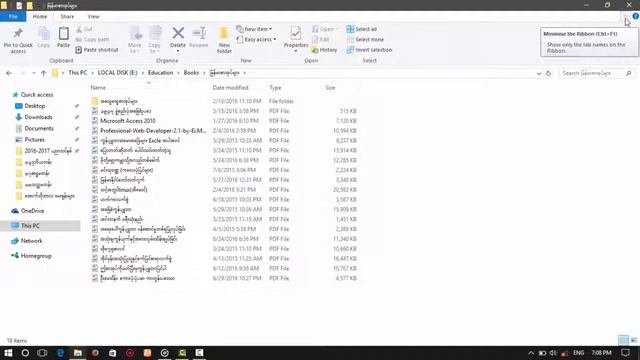Open the Windows Start menu

point(8,353)
